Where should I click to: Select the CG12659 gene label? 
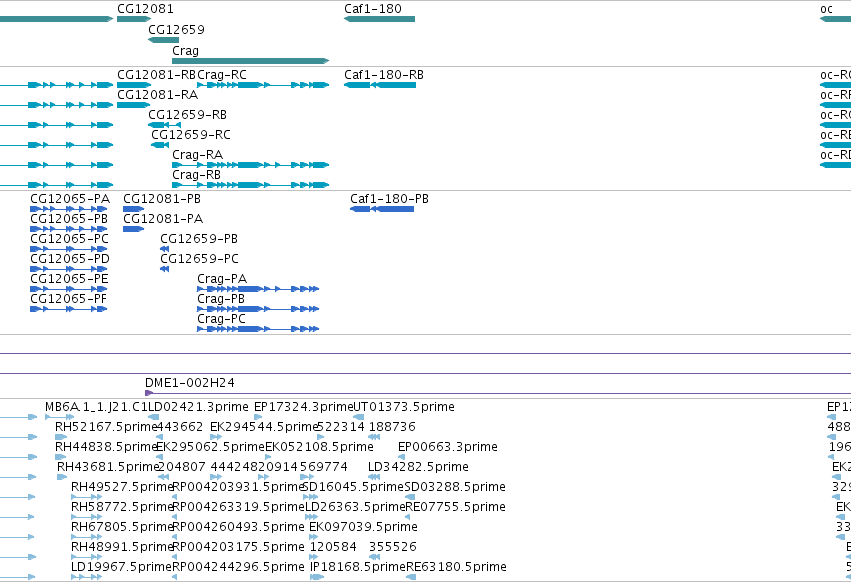(x=176, y=29)
